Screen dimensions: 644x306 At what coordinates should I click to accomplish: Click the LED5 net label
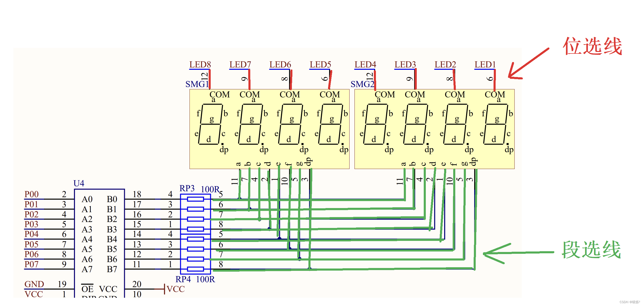320,65
